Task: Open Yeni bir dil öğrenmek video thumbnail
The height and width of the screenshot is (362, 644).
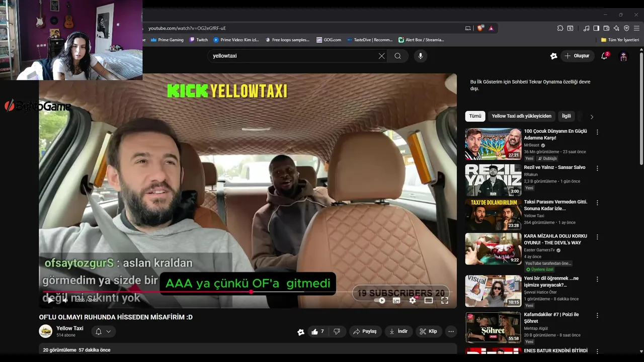Action: tap(493, 291)
